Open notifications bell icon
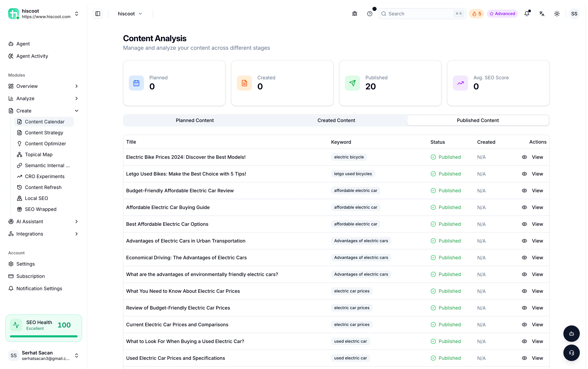Image resolution: width=588 pixels, height=369 pixels. click(x=527, y=14)
